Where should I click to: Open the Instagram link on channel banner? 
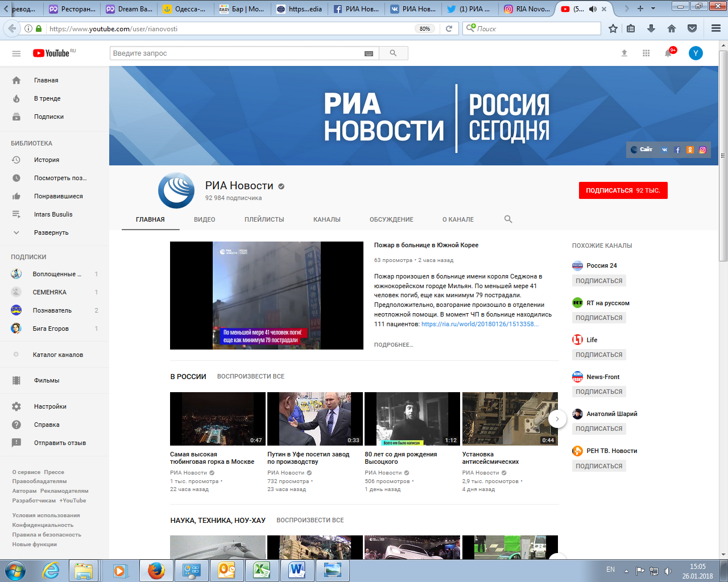click(x=702, y=150)
